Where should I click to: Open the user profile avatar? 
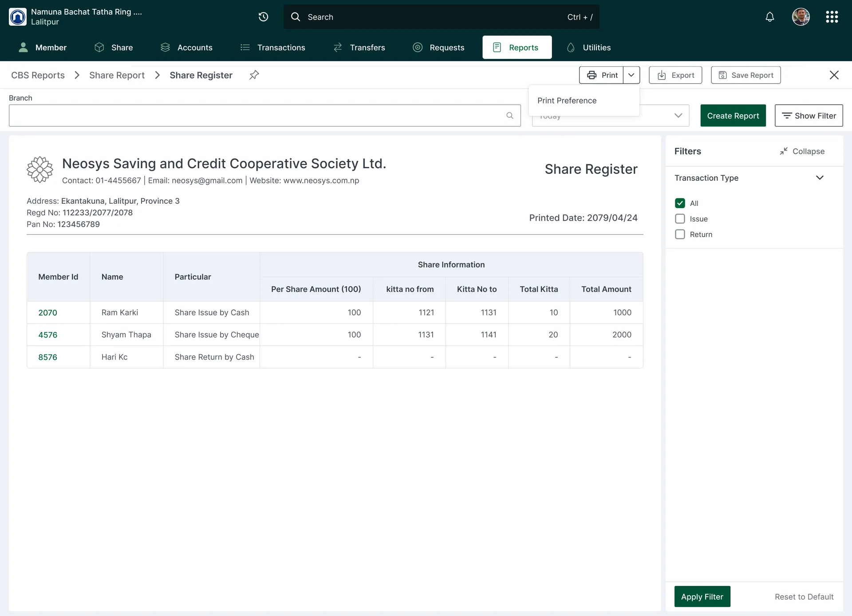coord(801,17)
